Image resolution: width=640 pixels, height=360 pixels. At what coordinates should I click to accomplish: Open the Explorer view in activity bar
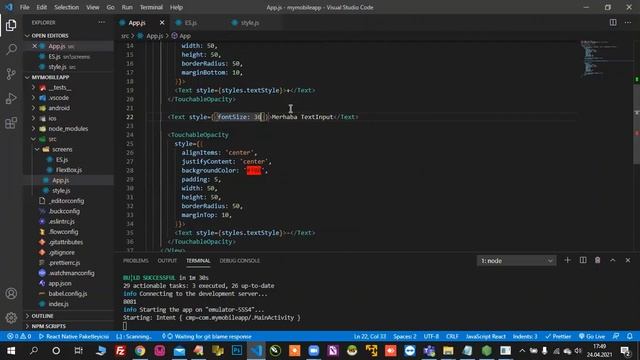click(x=11, y=25)
